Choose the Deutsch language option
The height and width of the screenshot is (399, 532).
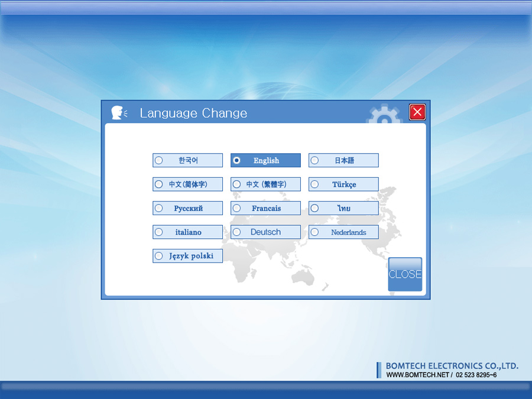pyautogui.click(x=265, y=232)
